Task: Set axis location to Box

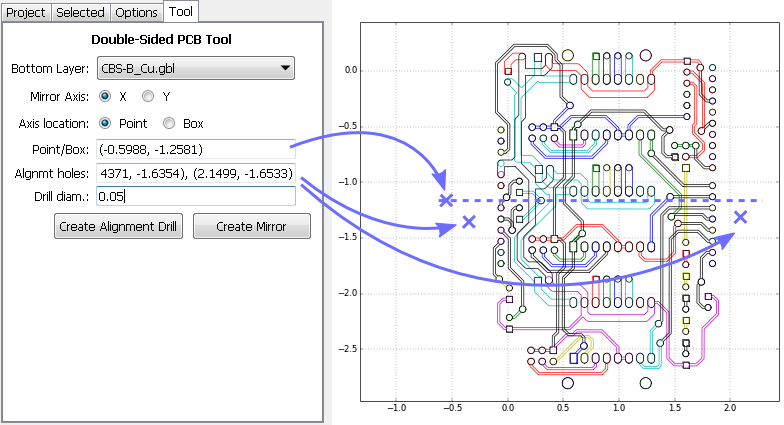Action: [x=168, y=124]
